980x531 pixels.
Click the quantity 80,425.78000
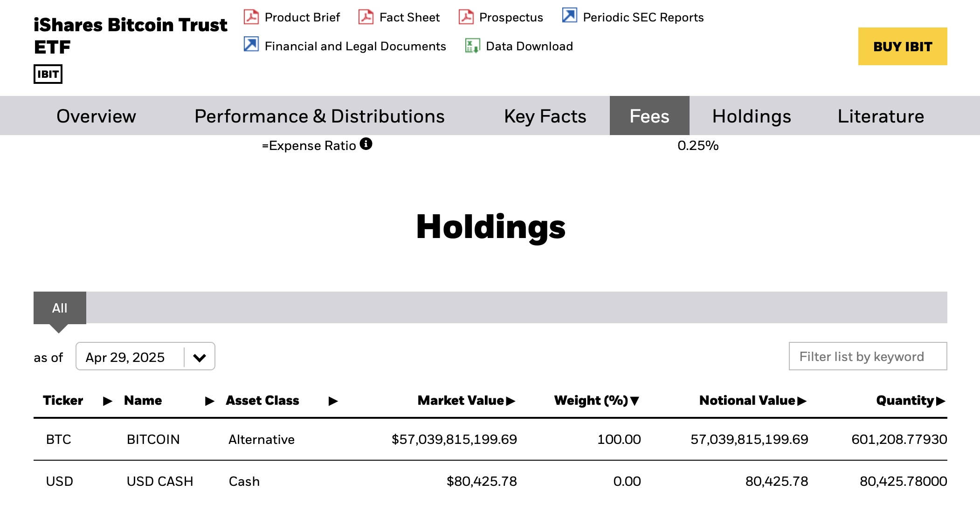tap(904, 481)
